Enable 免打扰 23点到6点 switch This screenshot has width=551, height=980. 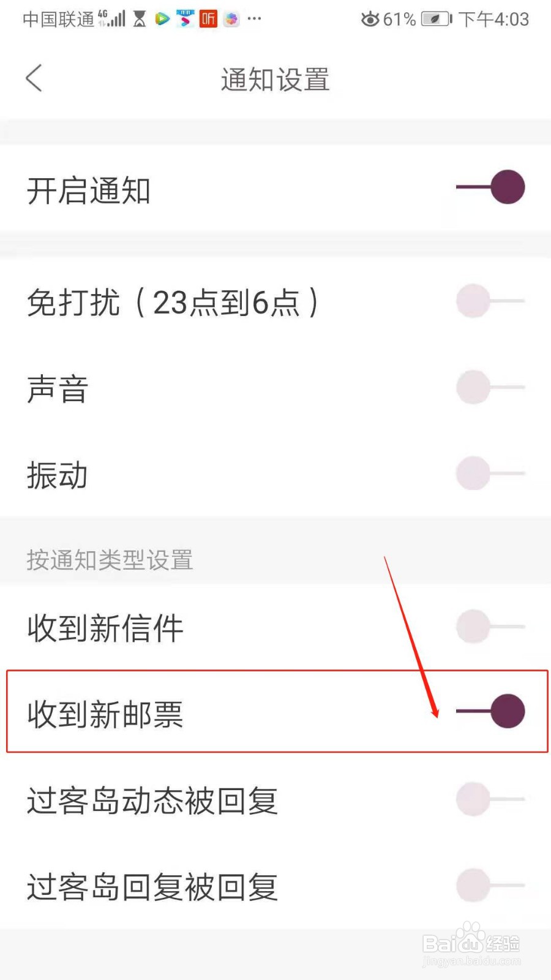pos(490,301)
